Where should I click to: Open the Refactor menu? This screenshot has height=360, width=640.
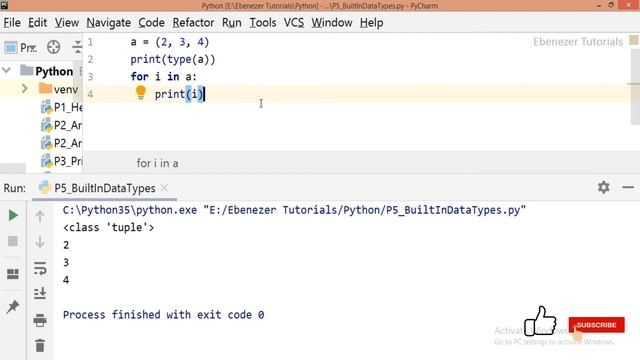[193, 23]
